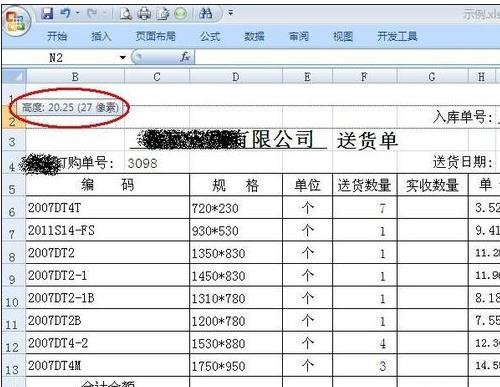Click the binoculars find icon
Viewport: 500px width, 387px height.
click(x=206, y=13)
